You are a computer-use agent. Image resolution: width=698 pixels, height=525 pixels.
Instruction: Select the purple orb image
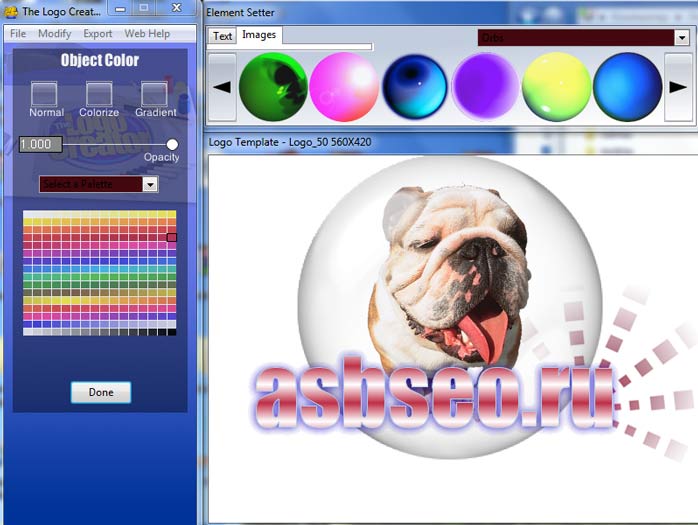pos(485,87)
